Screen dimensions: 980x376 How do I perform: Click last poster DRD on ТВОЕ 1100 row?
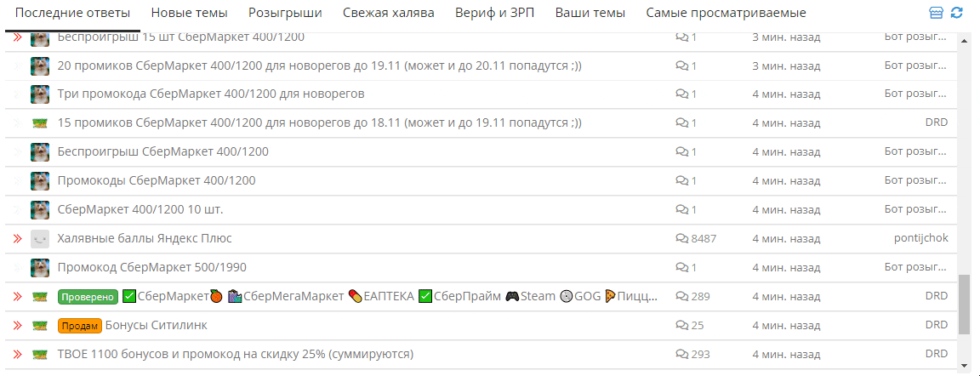tap(937, 354)
